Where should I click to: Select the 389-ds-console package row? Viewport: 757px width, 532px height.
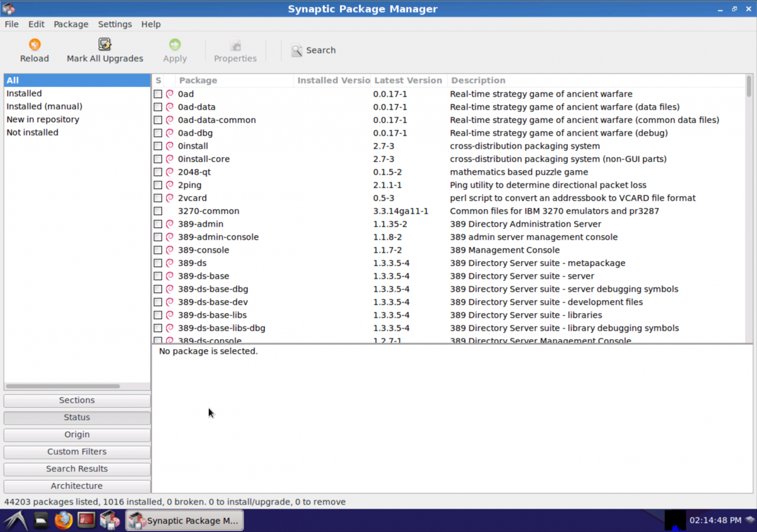(x=449, y=340)
